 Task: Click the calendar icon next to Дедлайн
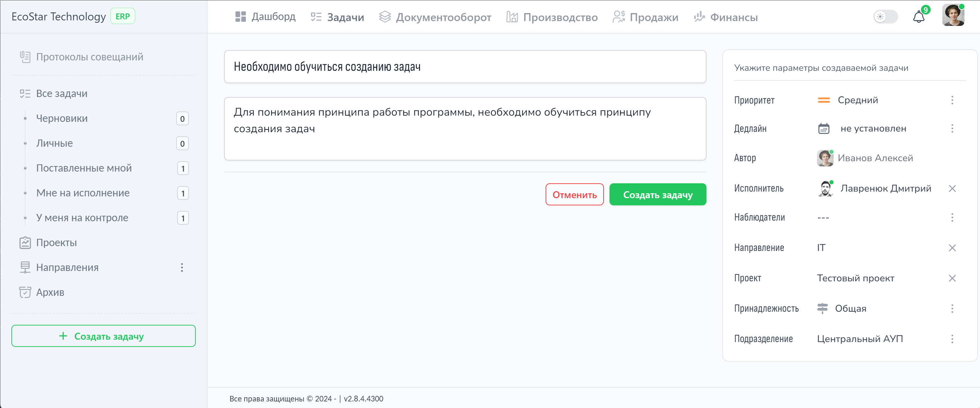tap(824, 128)
